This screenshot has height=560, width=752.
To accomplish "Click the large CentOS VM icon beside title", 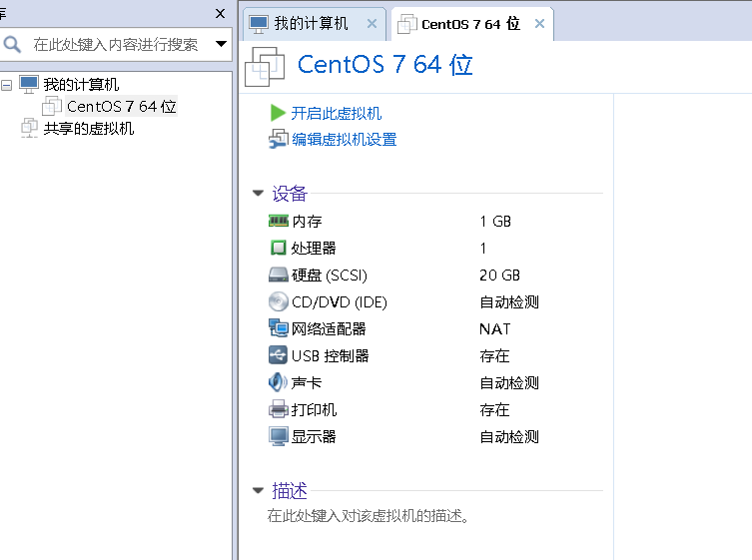I will click(265, 67).
